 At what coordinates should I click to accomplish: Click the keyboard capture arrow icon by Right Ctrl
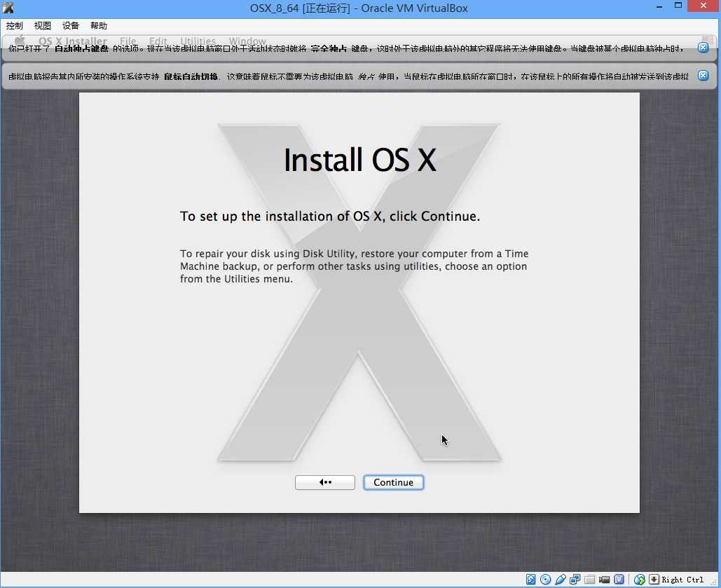coord(654,580)
